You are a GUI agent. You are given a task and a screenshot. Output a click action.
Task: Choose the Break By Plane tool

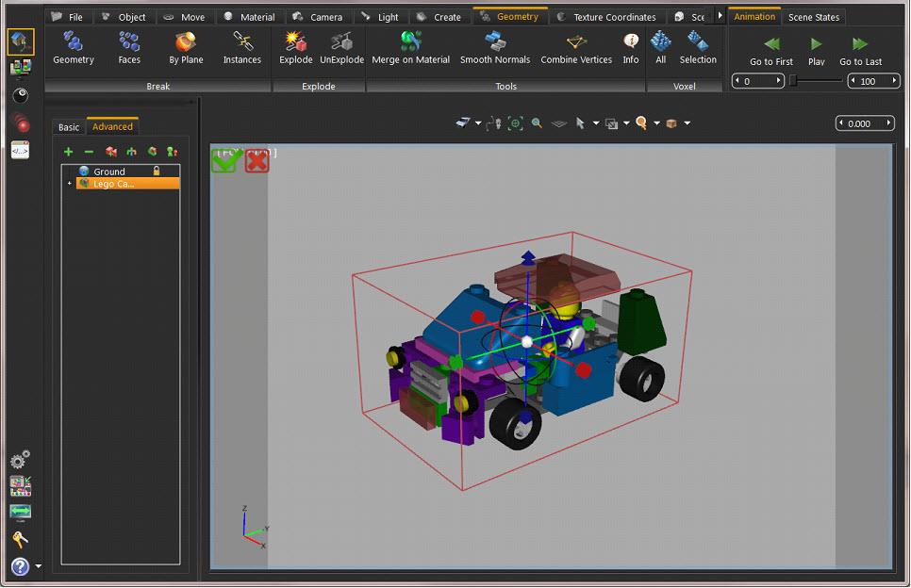pyautogui.click(x=186, y=48)
